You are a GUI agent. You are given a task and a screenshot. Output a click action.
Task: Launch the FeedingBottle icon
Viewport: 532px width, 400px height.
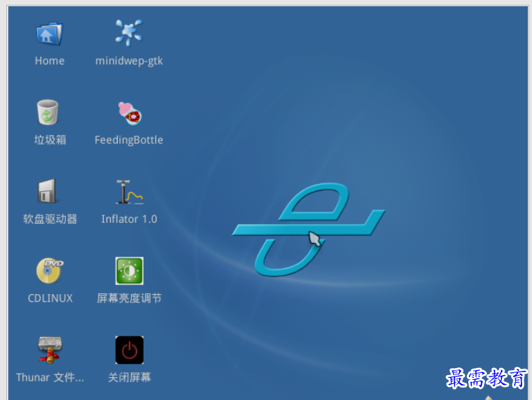130,113
